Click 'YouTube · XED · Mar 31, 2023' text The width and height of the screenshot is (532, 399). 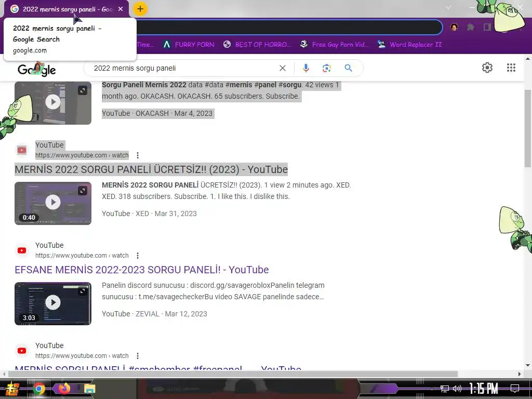pyautogui.click(x=149, y=214)
